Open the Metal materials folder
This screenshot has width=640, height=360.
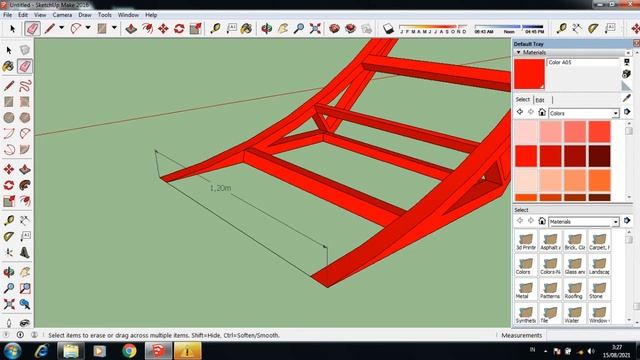pos(526,290)
